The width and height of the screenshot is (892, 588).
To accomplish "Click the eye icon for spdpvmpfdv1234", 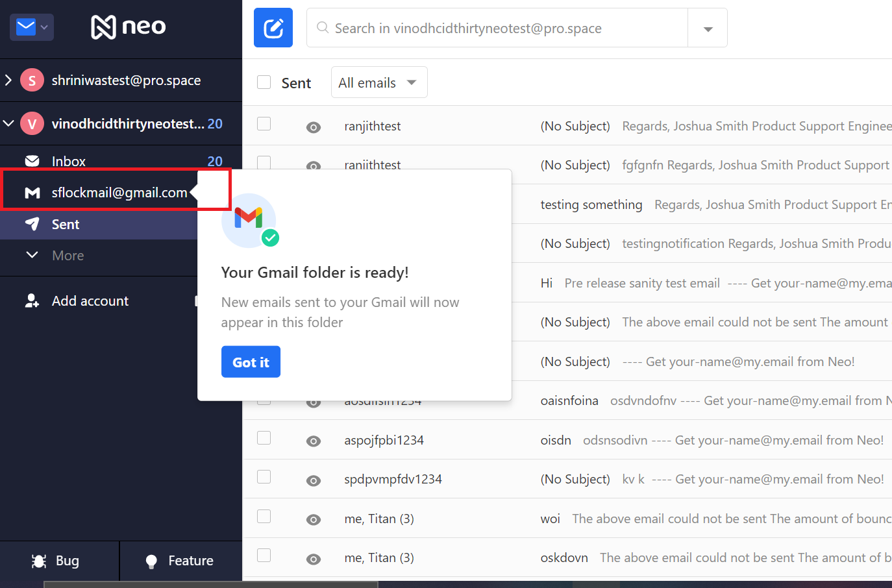I will 314,480.
